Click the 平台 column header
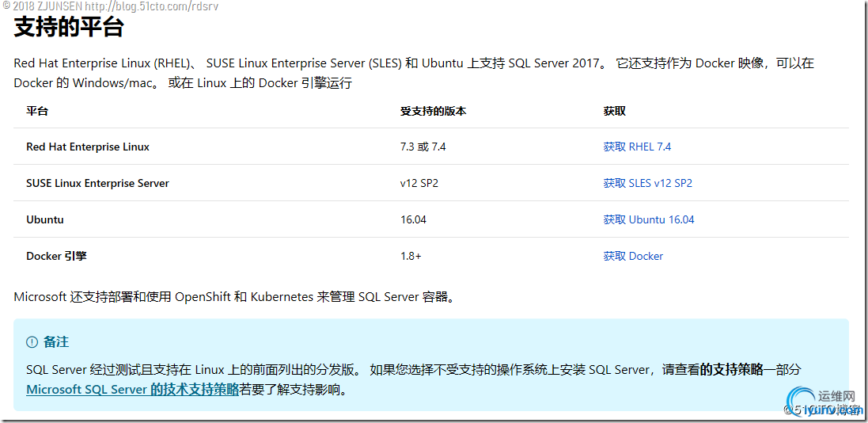 tap(37, 111)
